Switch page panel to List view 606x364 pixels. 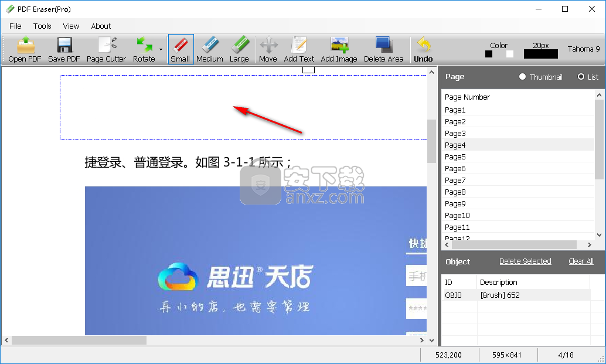coord(581,77)
